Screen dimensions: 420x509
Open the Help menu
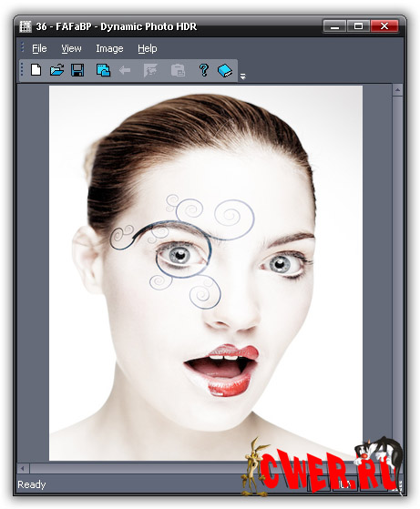click(148, 48)
